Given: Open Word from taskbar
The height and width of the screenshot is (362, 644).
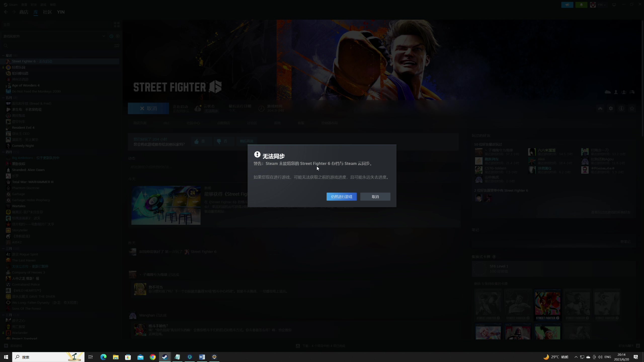Looking at the screenshot, I should [x=202, y=357].
